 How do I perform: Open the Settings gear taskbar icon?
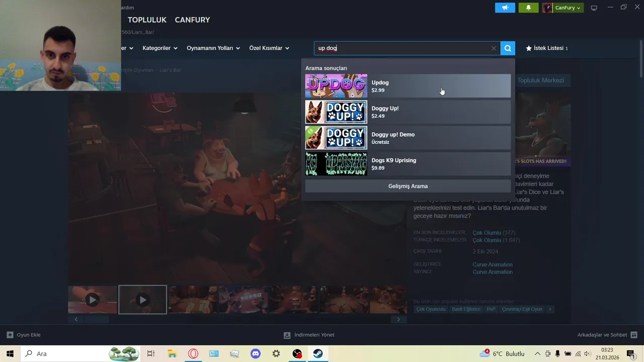coord(276,353)
